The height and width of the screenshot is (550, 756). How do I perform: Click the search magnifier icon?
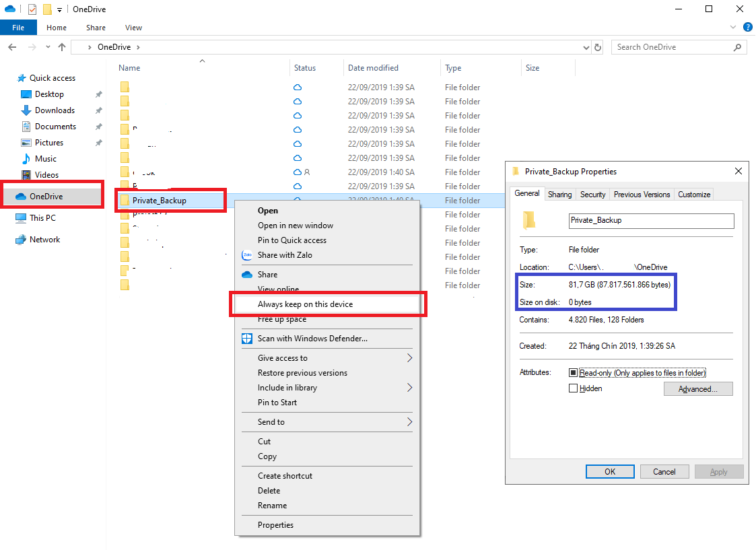(737, 47)
